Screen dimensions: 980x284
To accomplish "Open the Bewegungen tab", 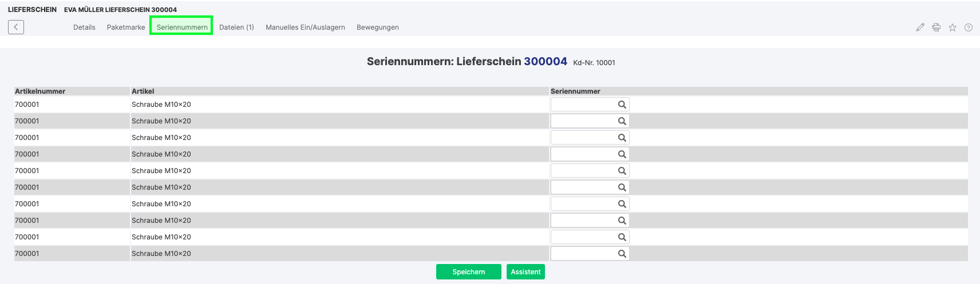I will (x=378, y=27).
